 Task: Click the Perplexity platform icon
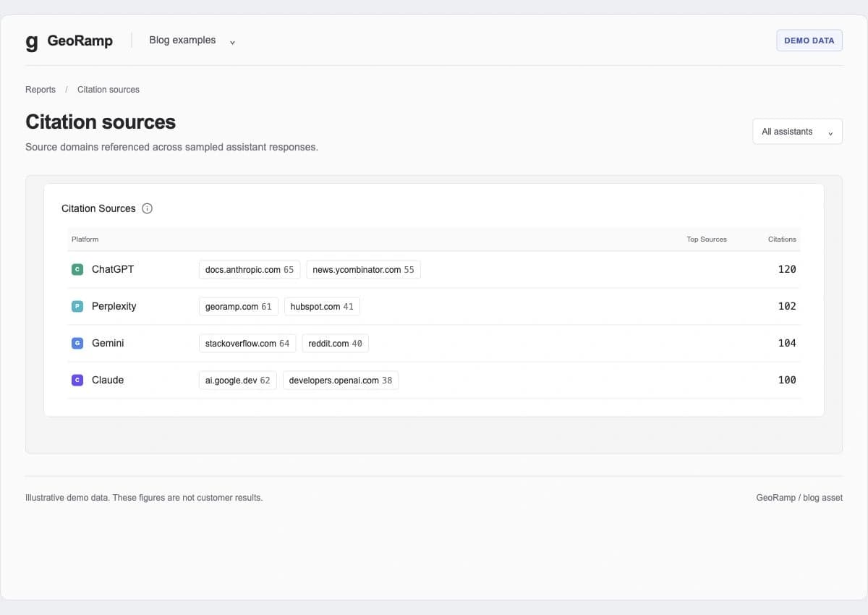tap(77, 307)
